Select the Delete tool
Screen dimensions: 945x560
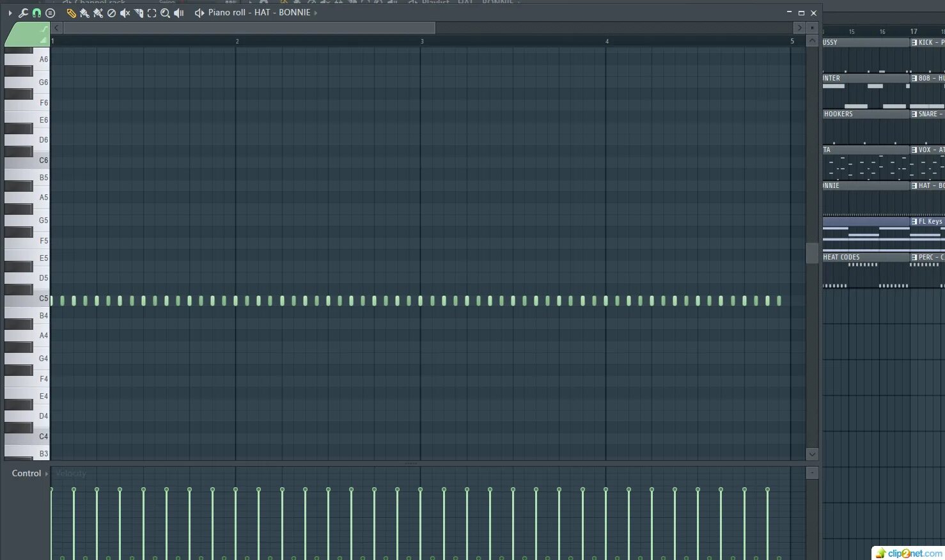click(x=111, y=13)
